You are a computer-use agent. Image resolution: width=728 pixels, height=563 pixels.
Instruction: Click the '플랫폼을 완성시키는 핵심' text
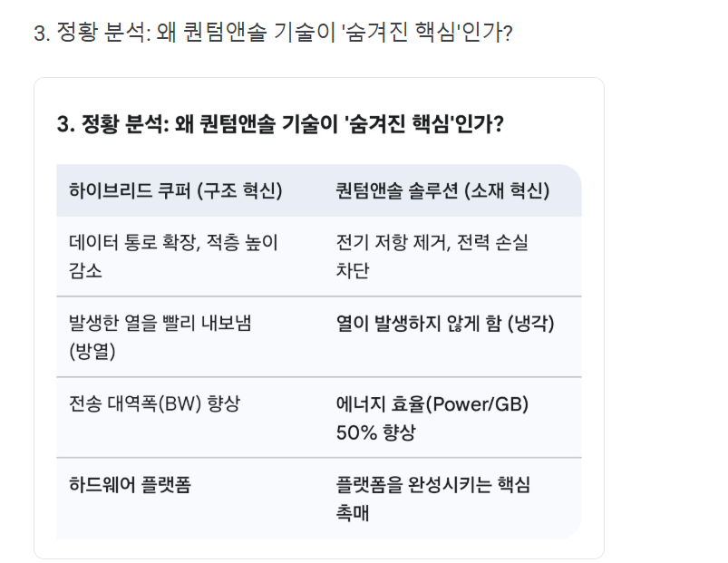click(x=432, y=484)
